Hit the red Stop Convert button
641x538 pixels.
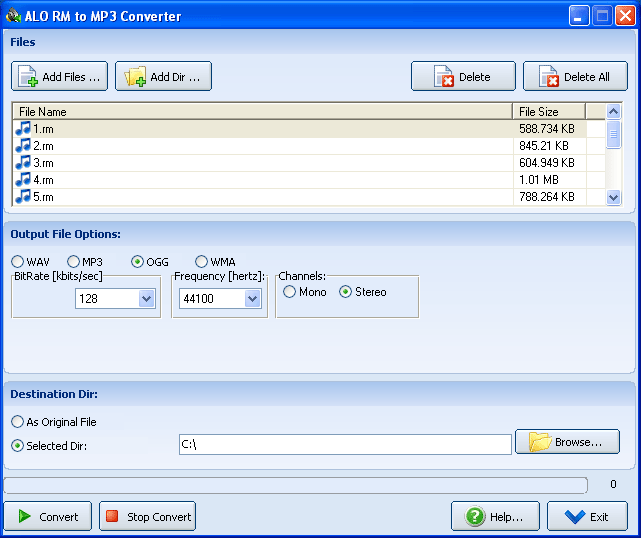click(x=147, y=517)
